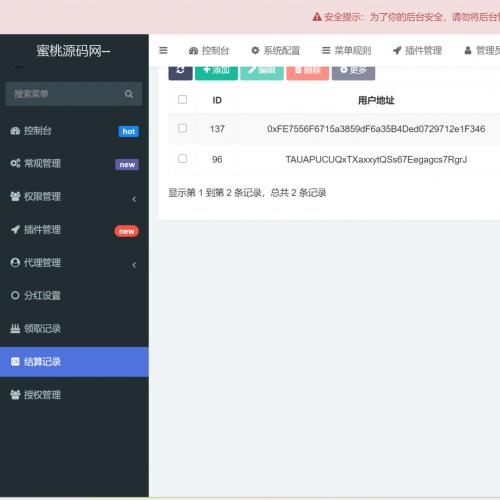Click the gears icon beside 常规管理
The height and width of the screenshot is (500, 500).
point(15,163)
